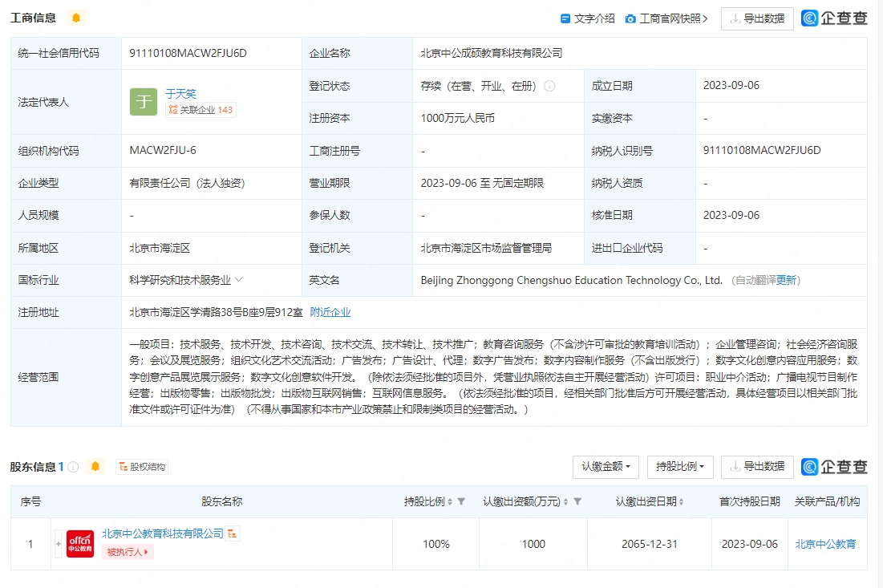Click 北京市海淀区市场监督管理局 registration authority

[486, 248]
